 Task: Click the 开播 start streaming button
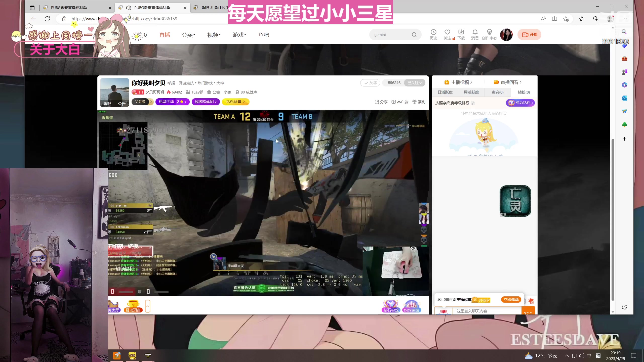(530, 35)
